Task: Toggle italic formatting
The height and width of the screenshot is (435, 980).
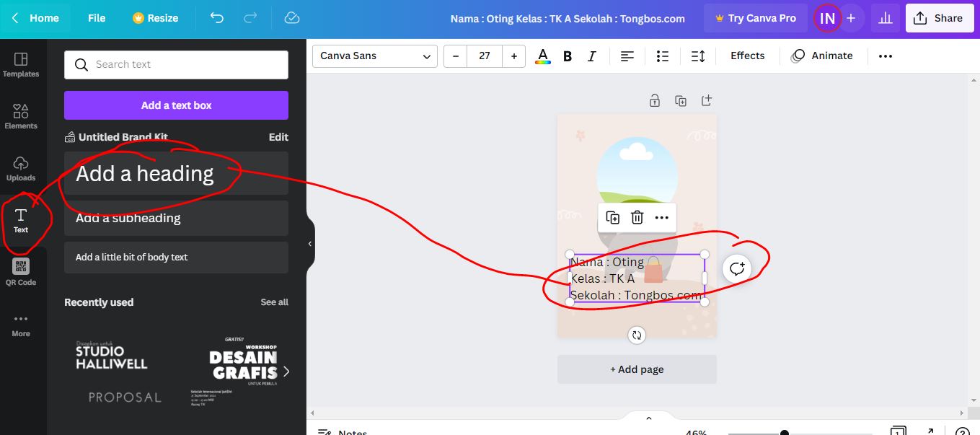Action: pyautogui.click(x=592, y=56)
